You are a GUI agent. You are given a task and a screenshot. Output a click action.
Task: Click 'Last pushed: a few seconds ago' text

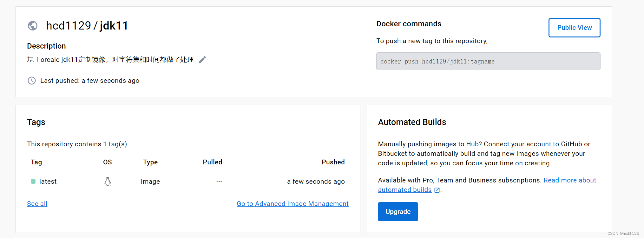click(x=90, y=81)
